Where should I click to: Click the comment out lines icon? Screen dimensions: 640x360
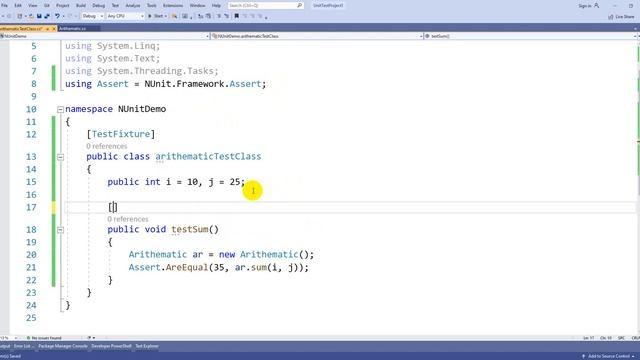(x=219, y=16)
